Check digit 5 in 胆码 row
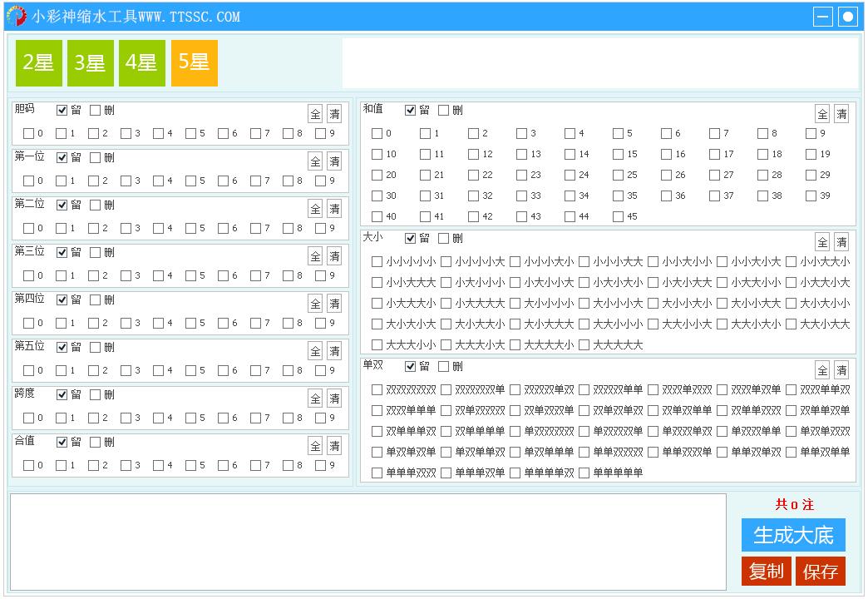Screen dimensions: 868x599 point(191,134)
